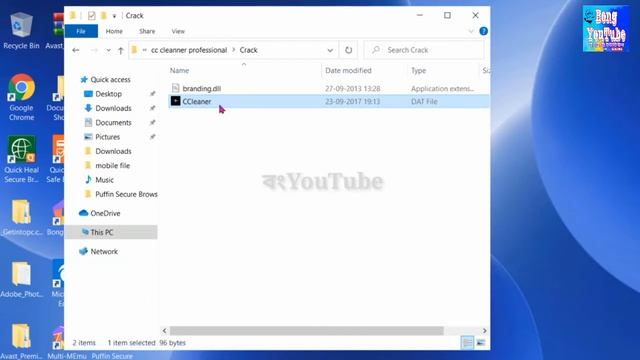
Task: Open the File ribbon tab
Action: click(x=81, y=31)
